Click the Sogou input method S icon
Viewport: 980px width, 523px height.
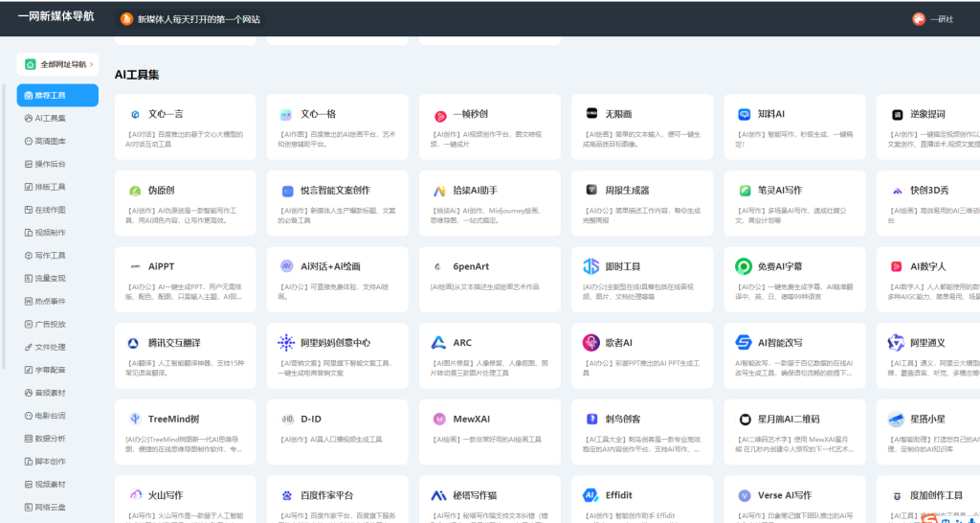(x=927, y=518)
